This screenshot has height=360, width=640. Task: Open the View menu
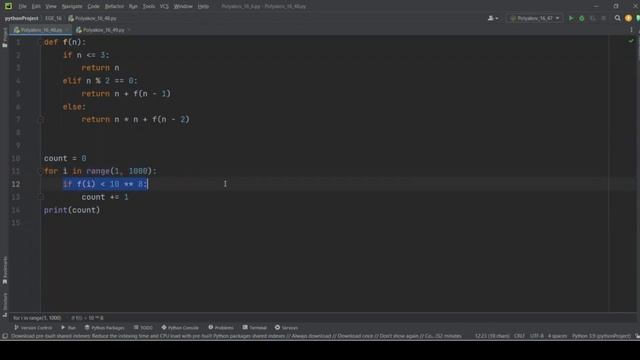tap(51, 6)
